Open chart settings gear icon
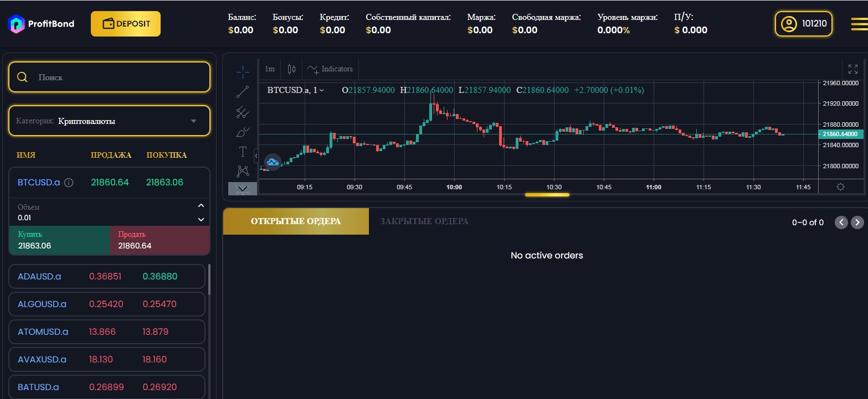Viewport: 868px width, 399px height. pos(840,187)
